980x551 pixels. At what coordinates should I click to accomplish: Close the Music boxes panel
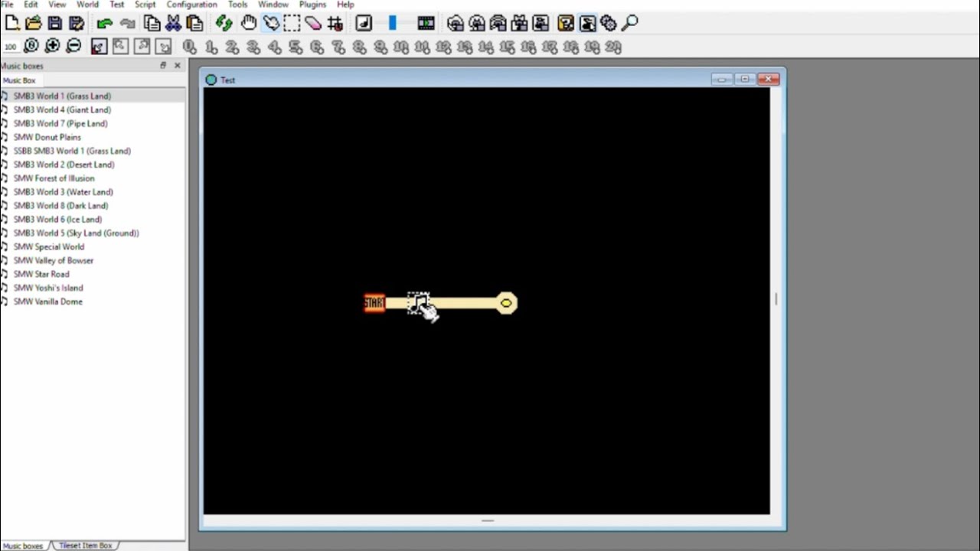pyautogui.click(x=178, y=66)
